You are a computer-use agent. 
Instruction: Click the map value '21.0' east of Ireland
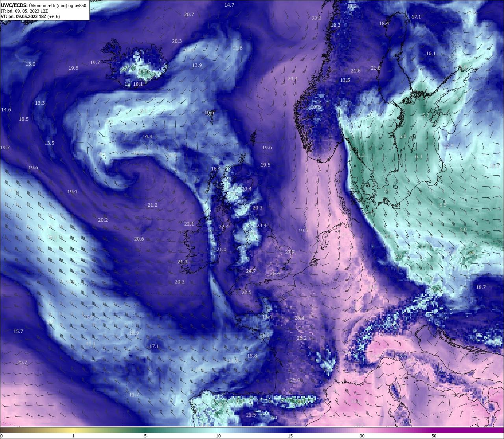[x=221, y=250]
